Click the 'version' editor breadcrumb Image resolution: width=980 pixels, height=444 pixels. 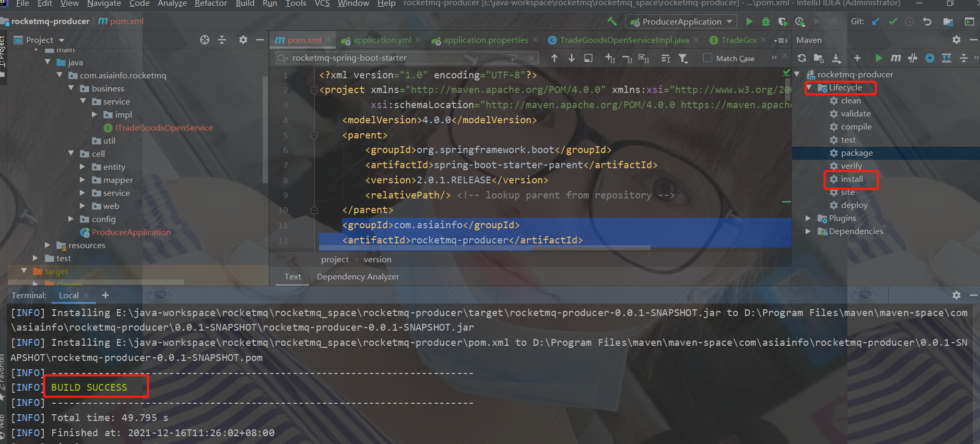(x=377, y=260)
